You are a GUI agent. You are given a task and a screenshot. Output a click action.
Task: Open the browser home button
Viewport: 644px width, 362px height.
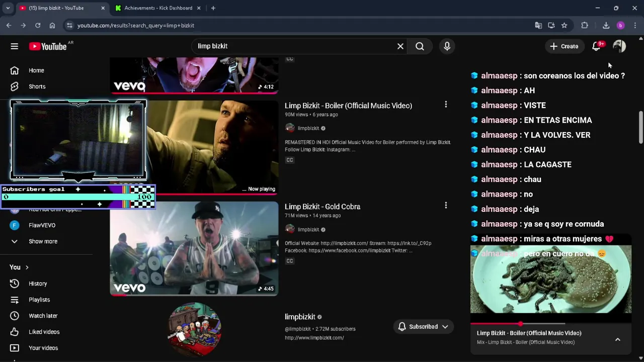(x=52, y=25)
